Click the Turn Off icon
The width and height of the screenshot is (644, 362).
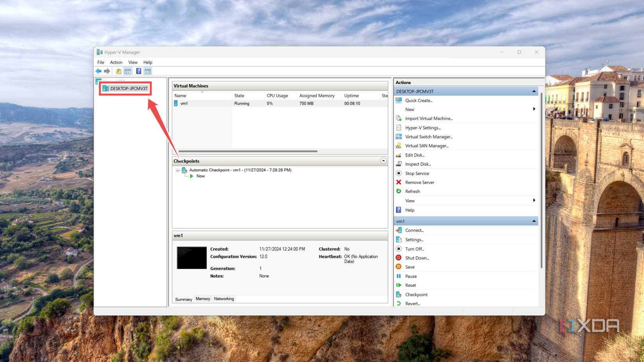click(x=398, y=249)
